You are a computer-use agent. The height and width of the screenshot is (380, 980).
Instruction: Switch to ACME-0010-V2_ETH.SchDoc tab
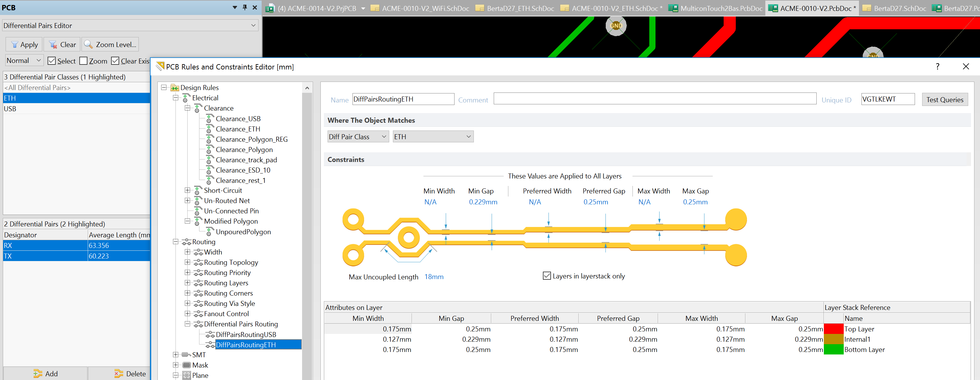click(x=611, y=8)
